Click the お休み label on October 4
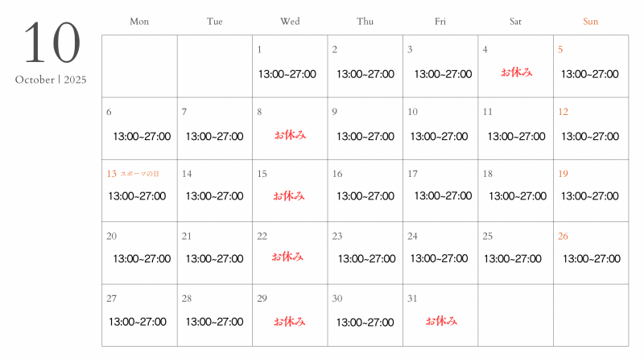Screen dimensions: 644x362 pos(517,72)
